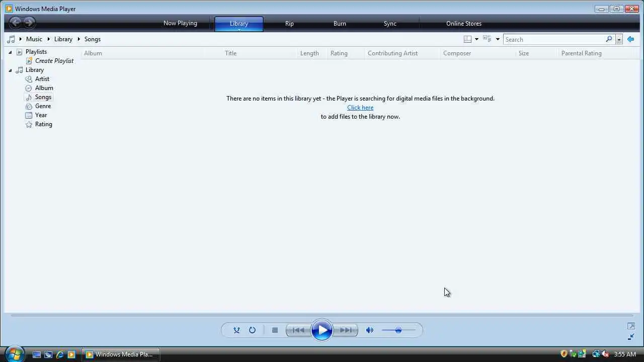Click the round Play button
This screenshot has height=362, width=644.
tap(322, 330)
